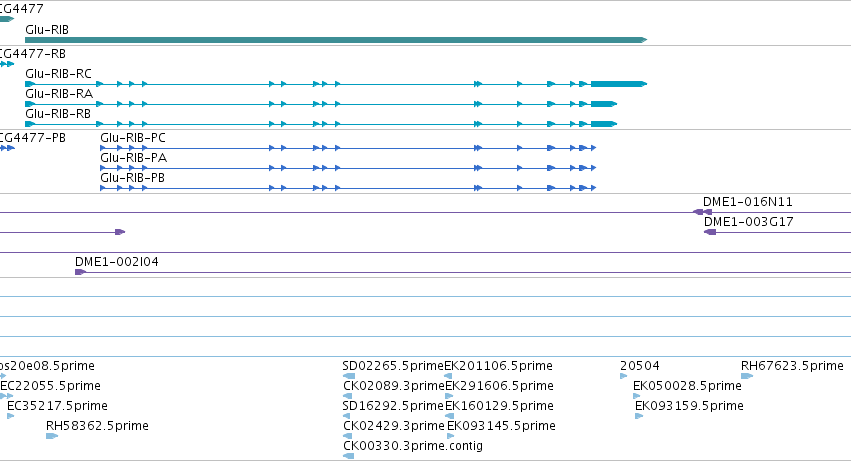Viewport: 851px width, 461px height.
Task: Select the DME1-016N11 clone label
Action: 748,202
